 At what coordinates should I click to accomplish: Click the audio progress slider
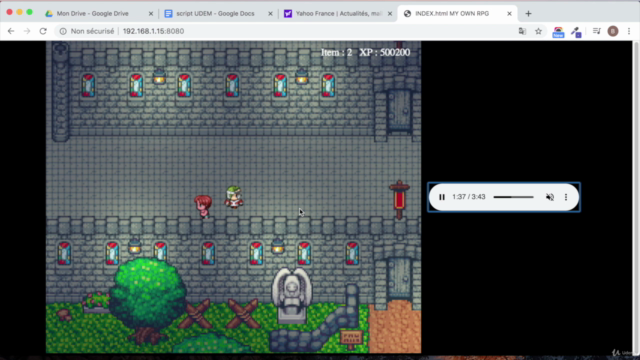point(513,197)
